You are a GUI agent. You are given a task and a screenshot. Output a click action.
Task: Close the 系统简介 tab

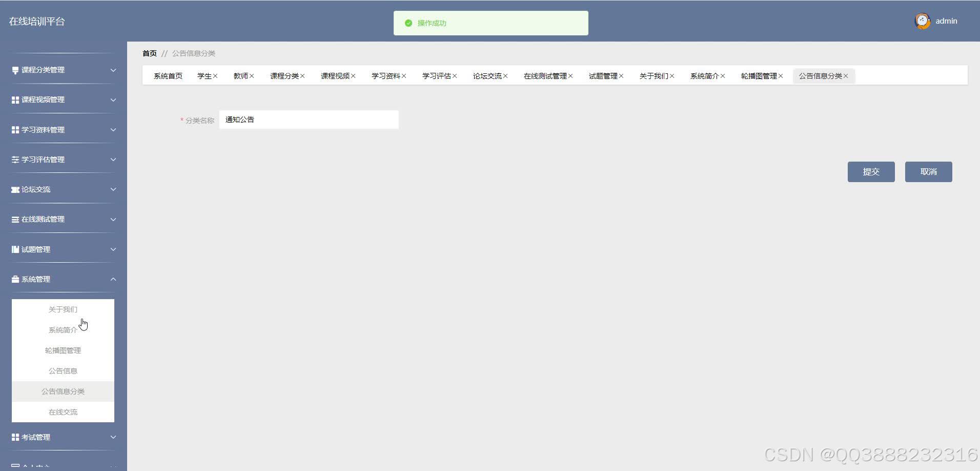[723, 76]
